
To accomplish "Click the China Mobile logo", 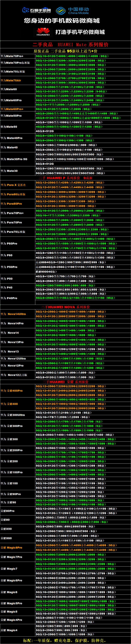I will (x=72, y=10).
